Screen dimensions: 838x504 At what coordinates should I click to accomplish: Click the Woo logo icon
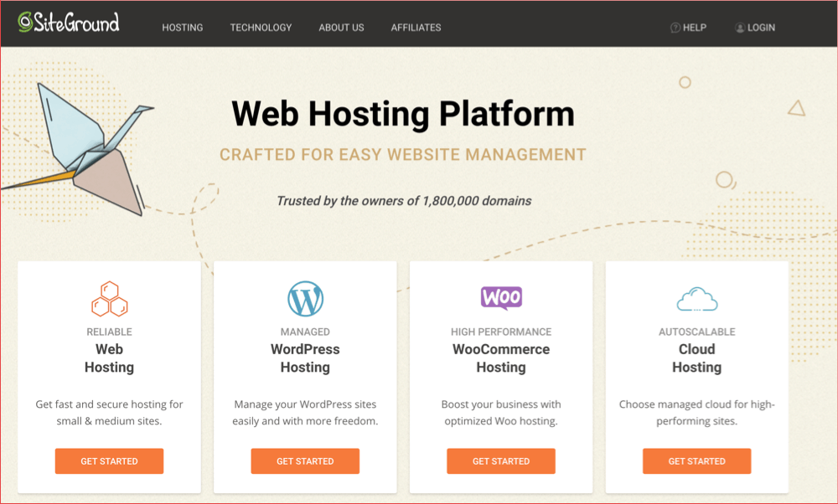coord(501,298)
